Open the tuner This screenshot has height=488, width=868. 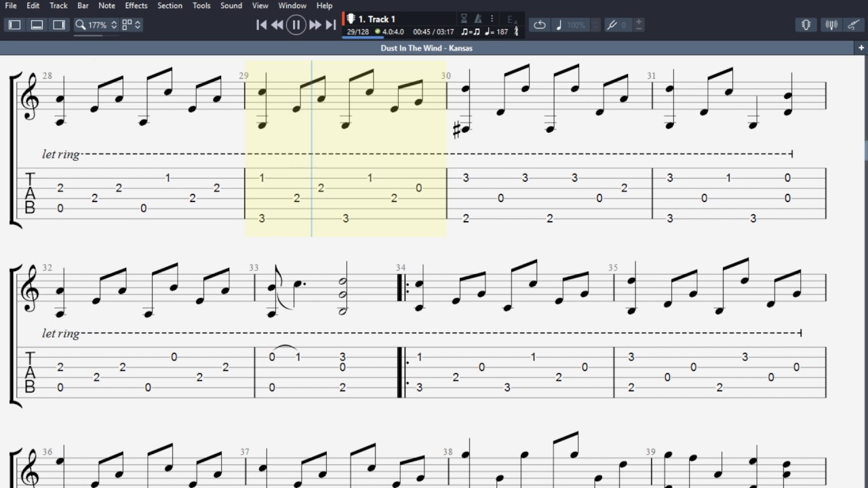tap(831, 25)
